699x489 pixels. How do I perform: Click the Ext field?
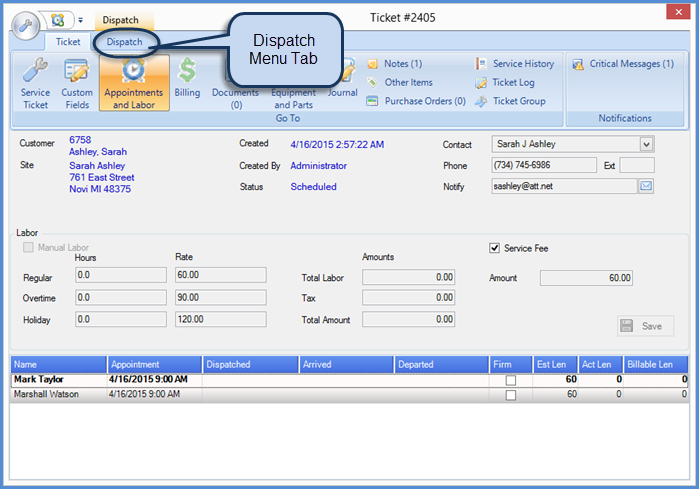637,165
